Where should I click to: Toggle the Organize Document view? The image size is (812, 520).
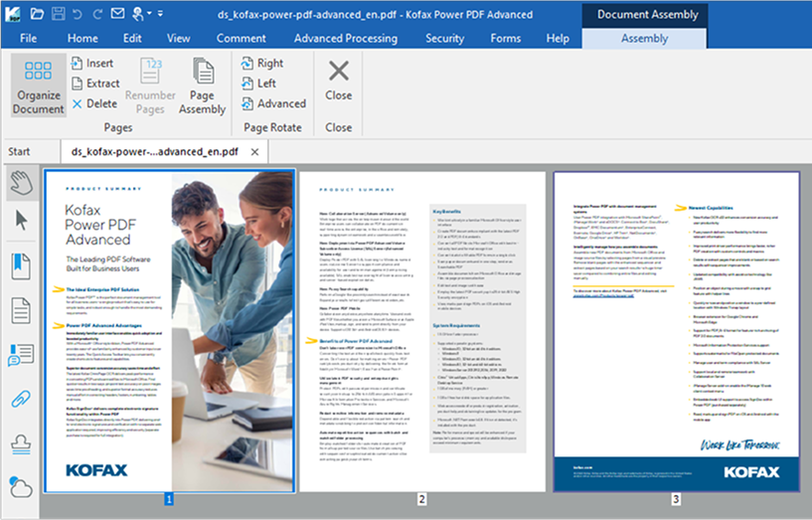coord(39,86)
